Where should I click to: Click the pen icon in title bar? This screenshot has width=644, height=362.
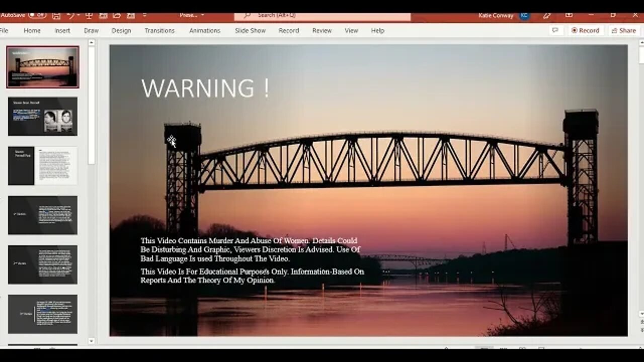coord(547,16)
